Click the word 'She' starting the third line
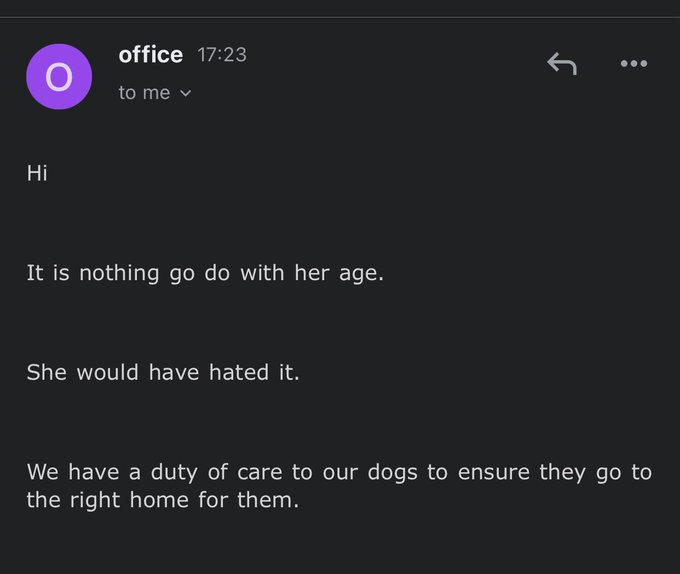This screenshot has height=574, width=680. [x=46, y=373]
